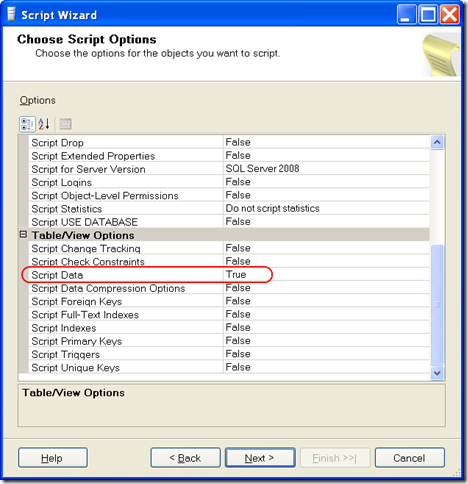Sort options alphabetically with A-Z icon
468x484 pixels.
(x=44, y=124)
